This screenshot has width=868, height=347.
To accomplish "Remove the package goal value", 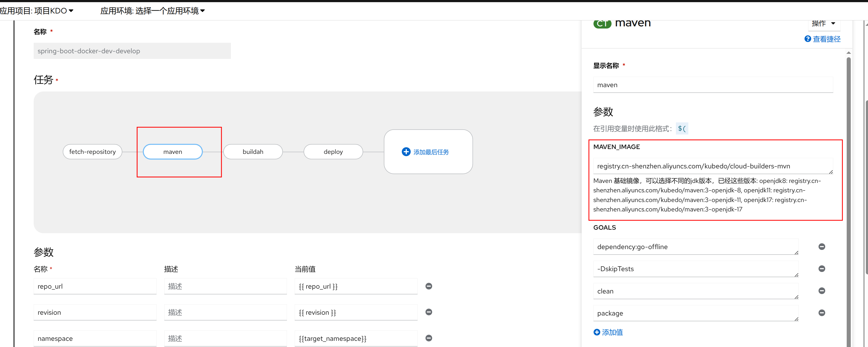I will coord(821,313).
